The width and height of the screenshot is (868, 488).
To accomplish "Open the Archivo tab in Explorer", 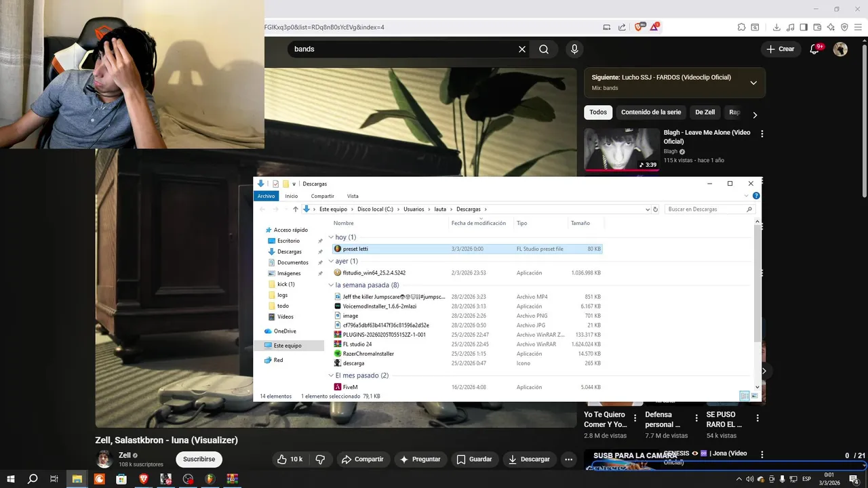I will [x=266, y=196].
